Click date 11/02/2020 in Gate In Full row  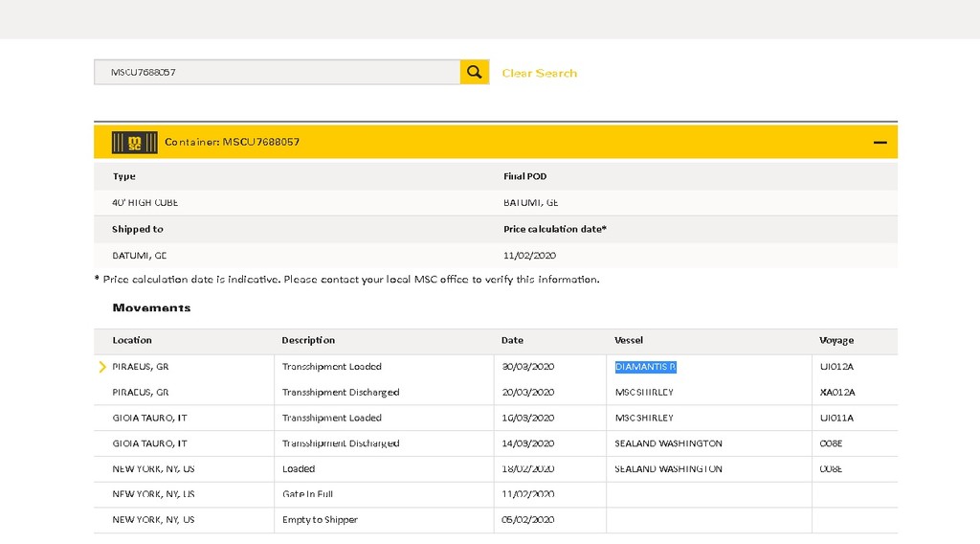click(x=528, y=494)
